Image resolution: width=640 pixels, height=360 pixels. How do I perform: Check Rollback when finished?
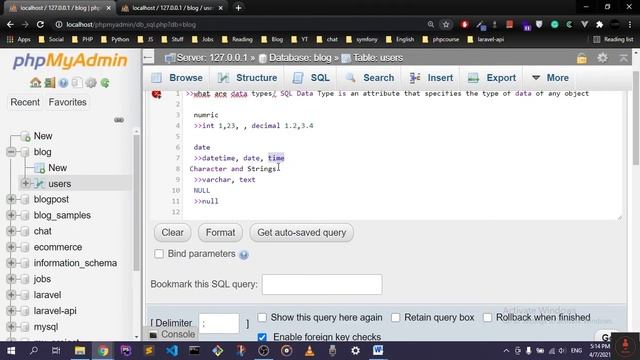(487, 317)
